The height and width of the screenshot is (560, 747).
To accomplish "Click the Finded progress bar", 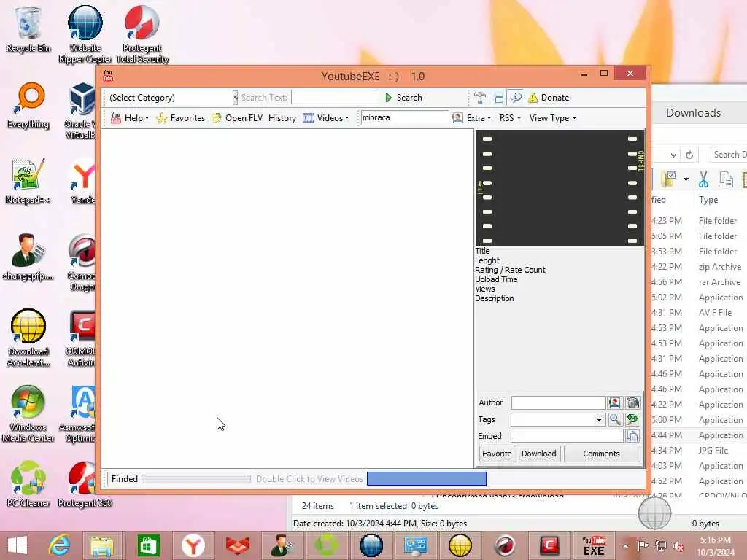I will [x=196, y=479].
